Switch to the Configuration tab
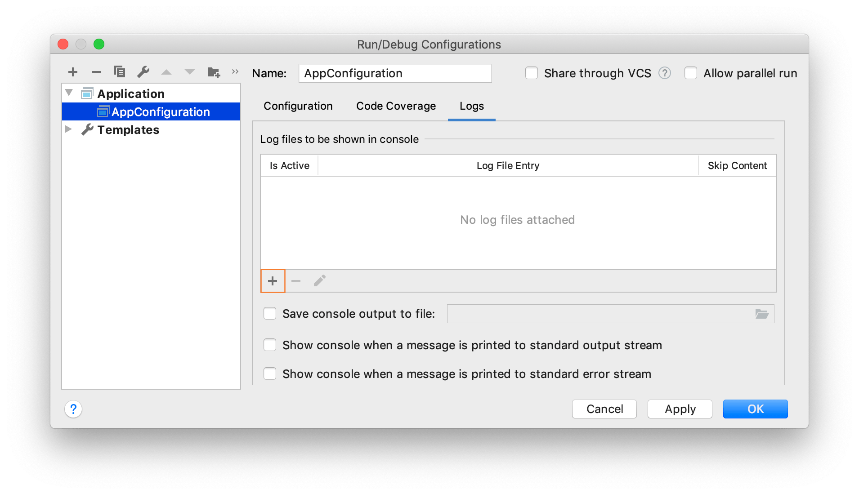 [x=298, y=106]
